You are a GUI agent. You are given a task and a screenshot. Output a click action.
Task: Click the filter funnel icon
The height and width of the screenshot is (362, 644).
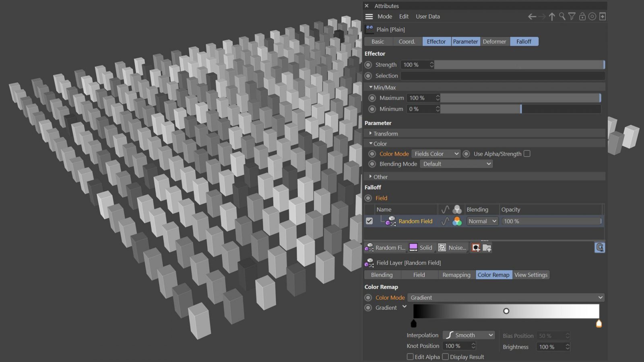click(572, 16)
